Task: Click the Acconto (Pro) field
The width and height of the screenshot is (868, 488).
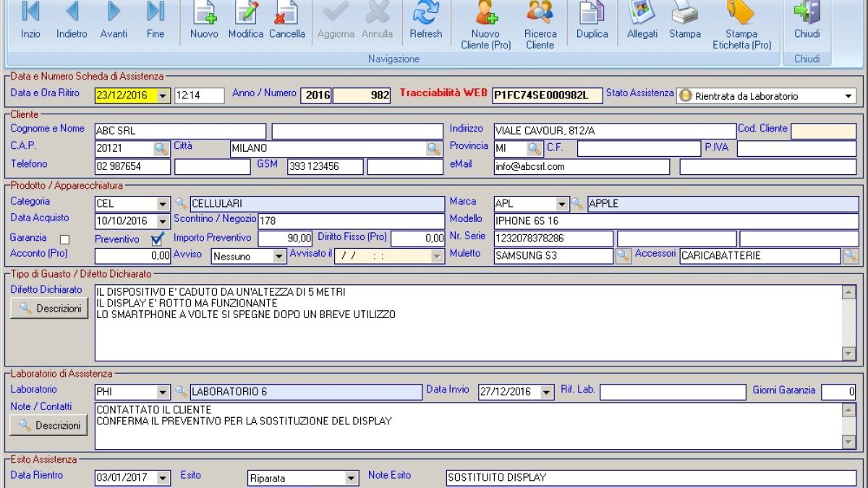Action: [133, 256]
